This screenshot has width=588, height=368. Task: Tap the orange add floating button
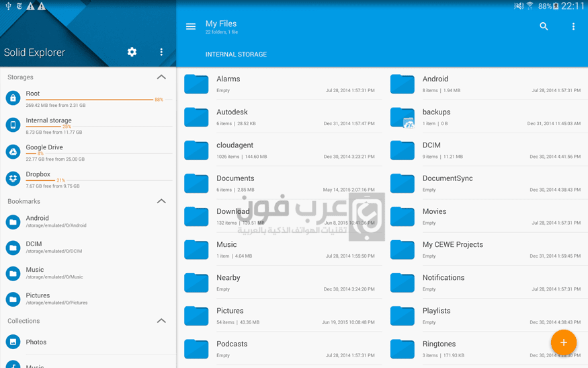tap(563, 342)
